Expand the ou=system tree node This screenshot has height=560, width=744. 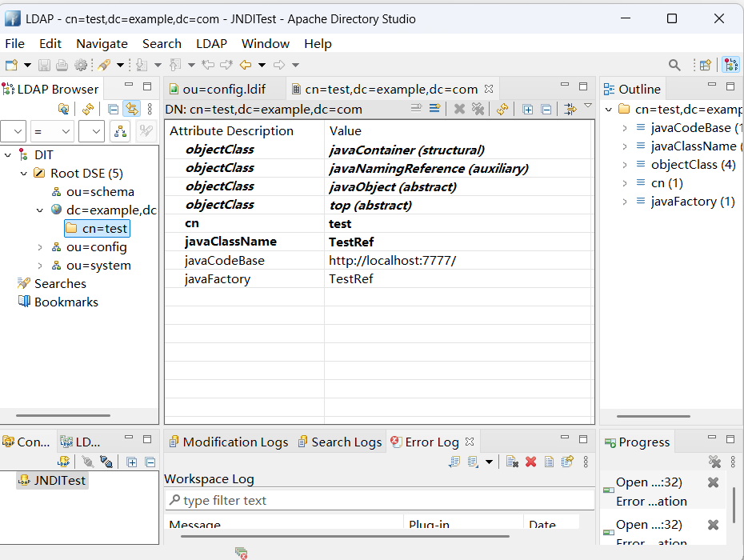(40, 266)
